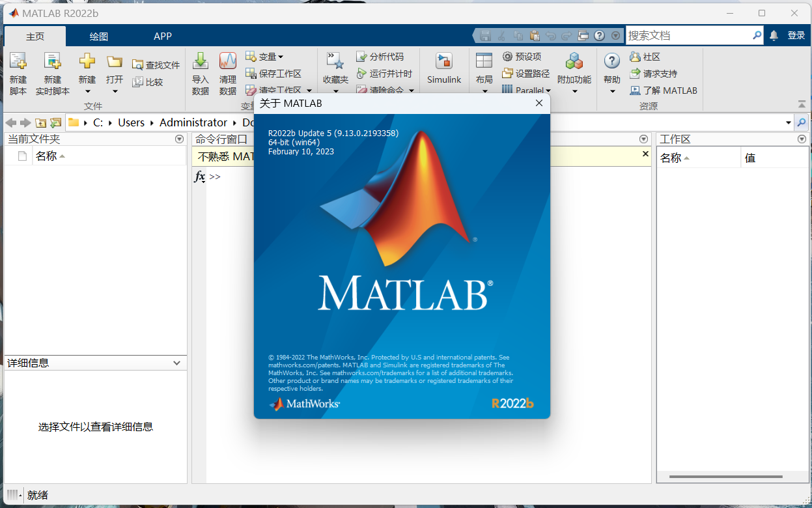Image resolution: width=812 pixels, height=508 pixels.
Task: Click the switch windows icon in quick access toolbar
Action: tap(583, 36)
